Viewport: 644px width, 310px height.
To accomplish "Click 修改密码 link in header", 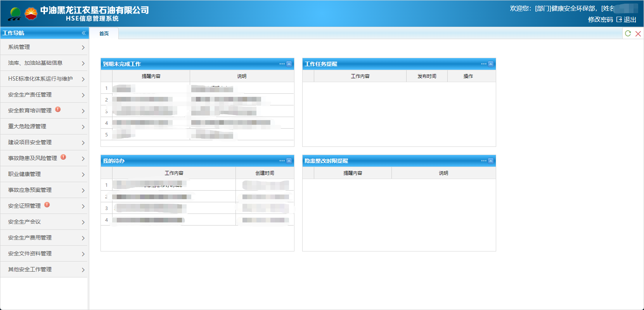I will [x=600, y=19].
